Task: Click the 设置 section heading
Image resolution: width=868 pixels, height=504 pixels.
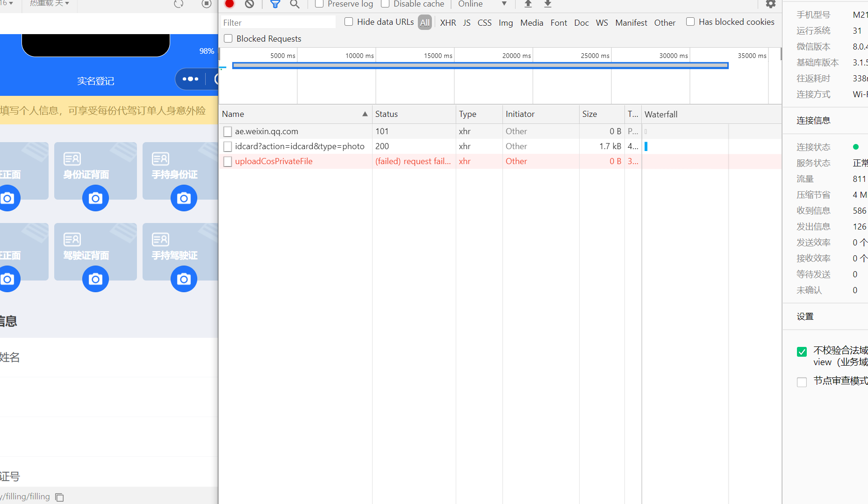Action: click(x=805, y=317)
